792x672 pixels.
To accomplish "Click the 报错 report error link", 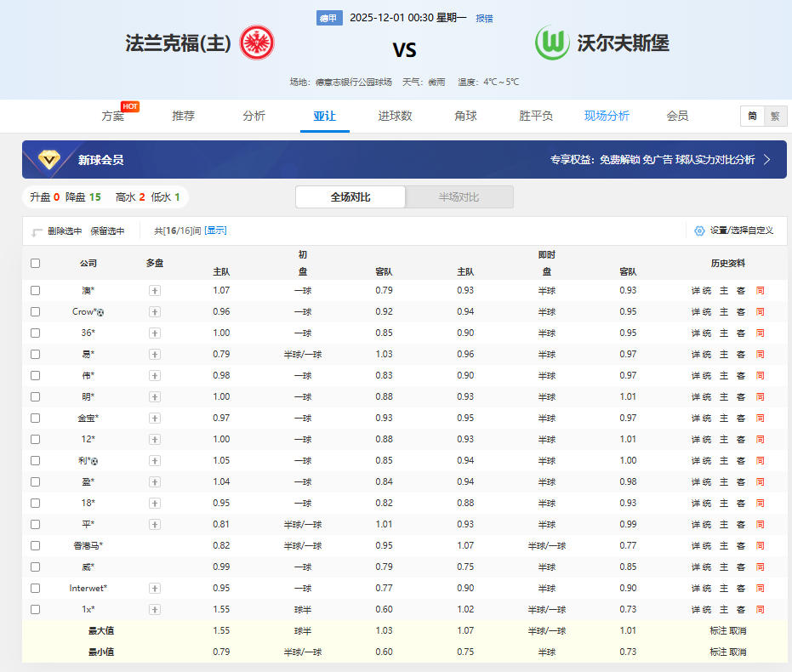I will [x=484, y=18].
